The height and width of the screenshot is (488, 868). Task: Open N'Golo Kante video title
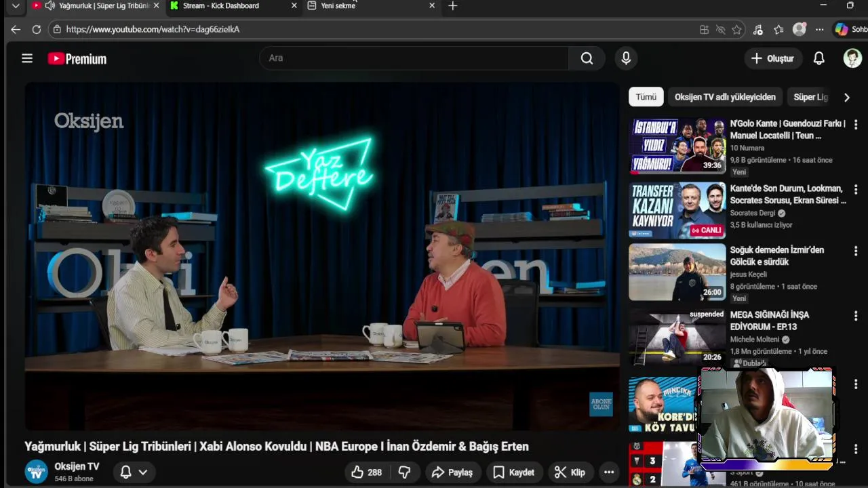787,129
